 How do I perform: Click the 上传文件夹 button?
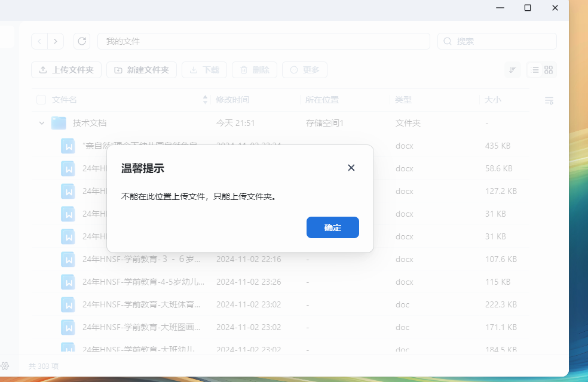[66, 70]
